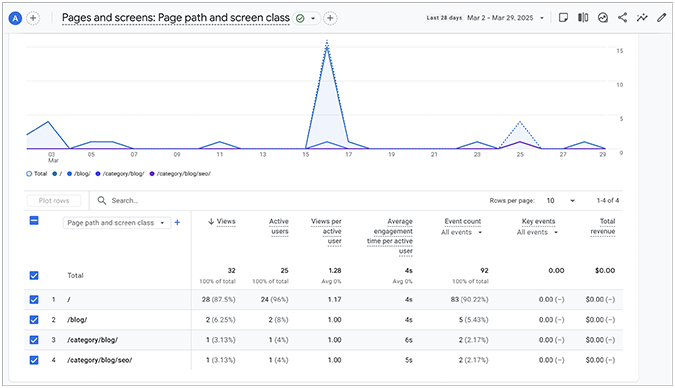
Task: Open the Rows per page dropdown
Action: pyautogui.click(x=560, y=201)
